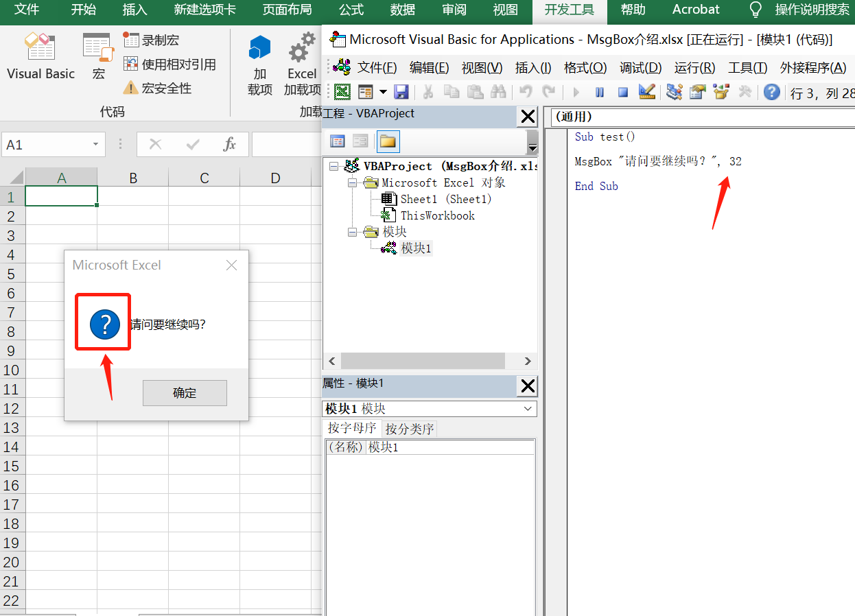Image resolution: width=855 pixels, height=616 pixels.
Task: Collapse the VBAProject tree node
Action: (x=335, y=165)
